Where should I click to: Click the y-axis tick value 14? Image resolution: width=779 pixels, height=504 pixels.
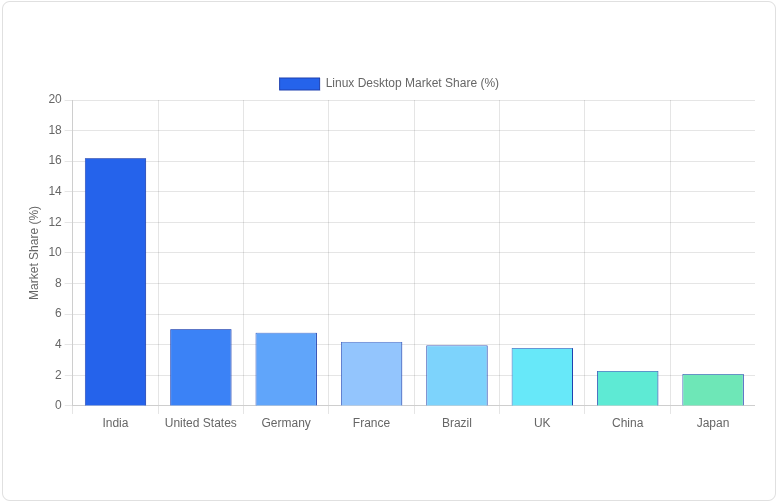tap(55, 191)
